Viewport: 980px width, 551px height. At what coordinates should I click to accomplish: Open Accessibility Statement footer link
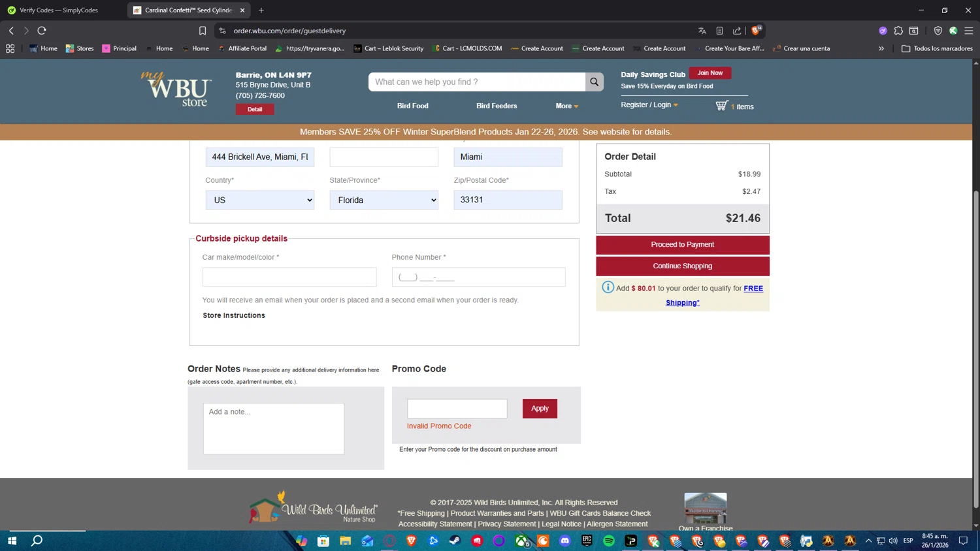coord(435,524)
